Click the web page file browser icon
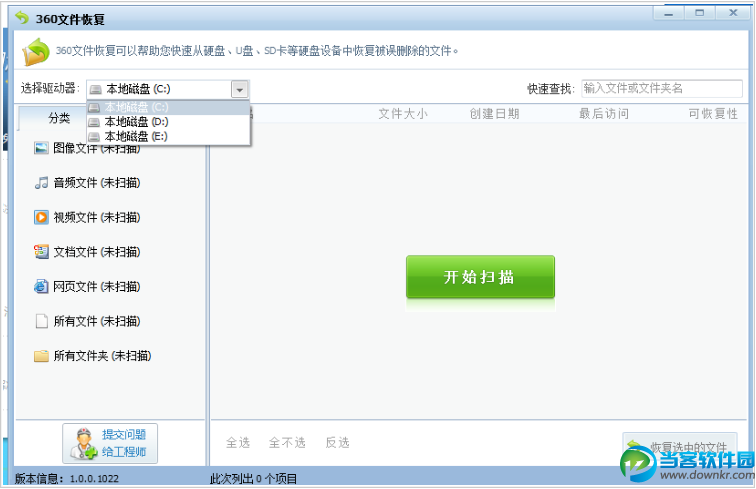 point(41,286)
